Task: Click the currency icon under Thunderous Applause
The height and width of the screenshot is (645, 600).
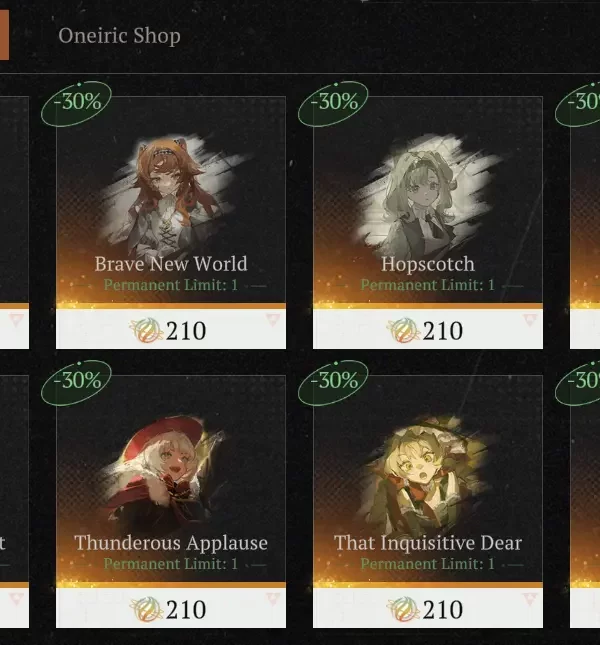Action: pos(145,609)
